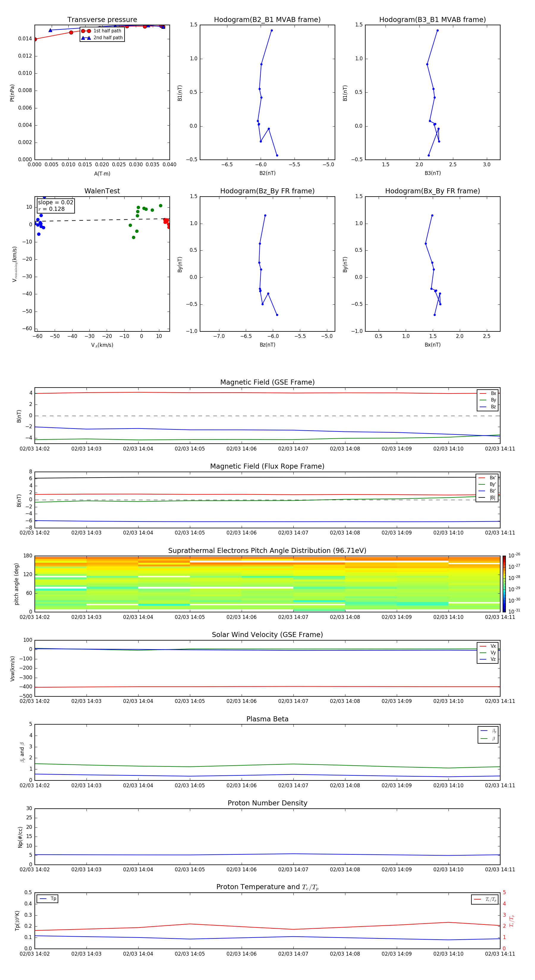
Task: Click the 'β_p and β' y-axis label
Action: click(22, 752)
